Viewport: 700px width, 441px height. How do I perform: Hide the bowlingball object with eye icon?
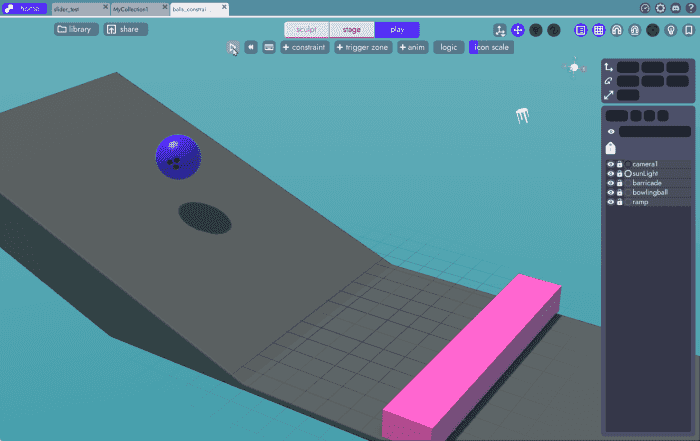[x=611, y=192]
